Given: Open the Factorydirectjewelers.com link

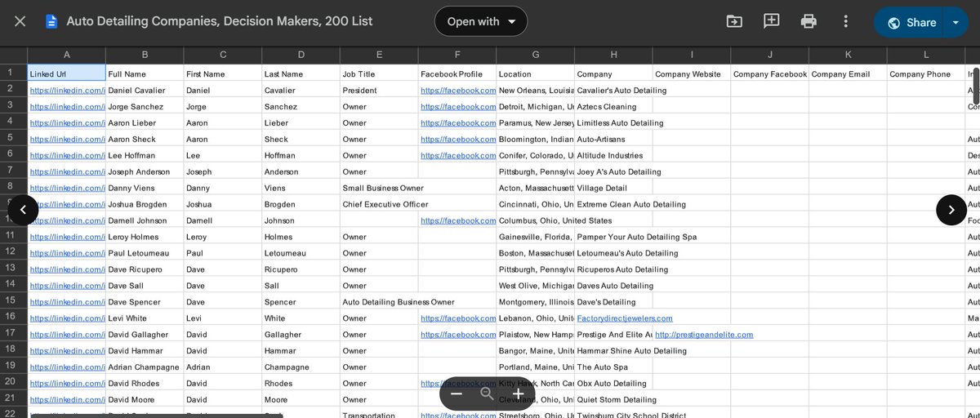Looking at the screenshot, I should [625, 318].
